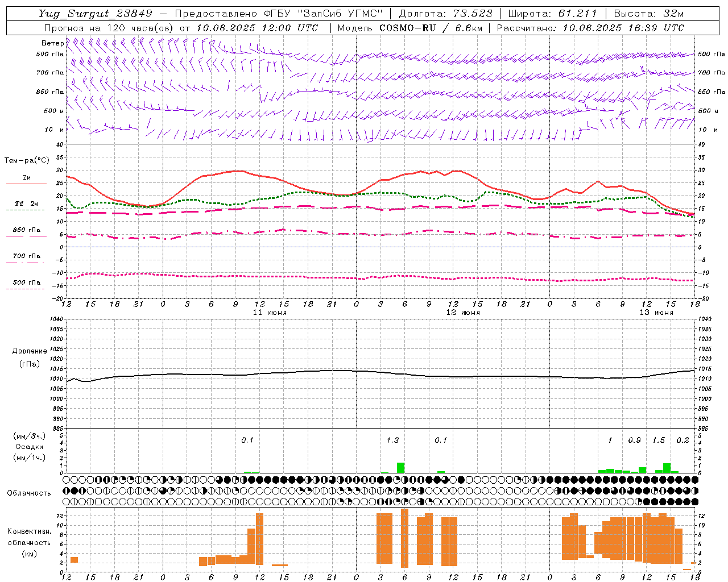728x582 pixels.
Task: Click the 0.9 precipitation amount value
Action: 634,440
